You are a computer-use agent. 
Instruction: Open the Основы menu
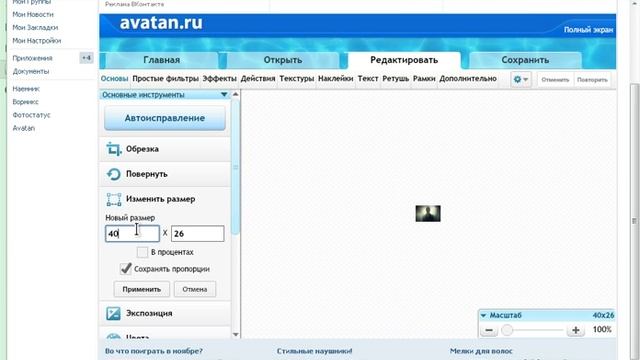tap(114, 78)
